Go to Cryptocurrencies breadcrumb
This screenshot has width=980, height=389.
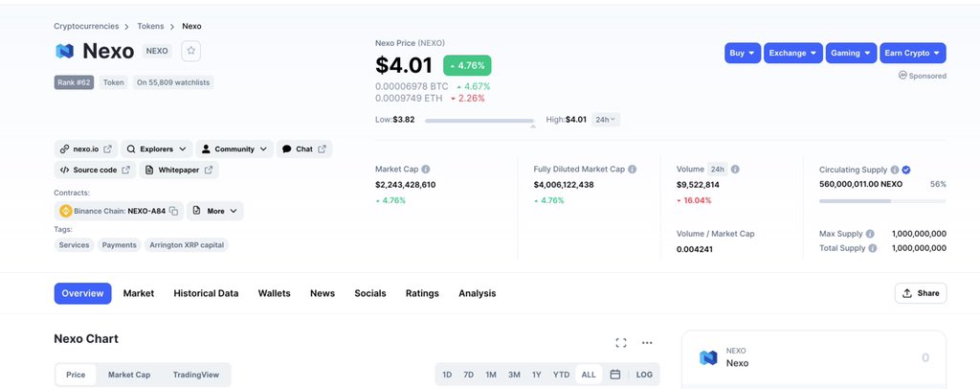tap(86, 26)
